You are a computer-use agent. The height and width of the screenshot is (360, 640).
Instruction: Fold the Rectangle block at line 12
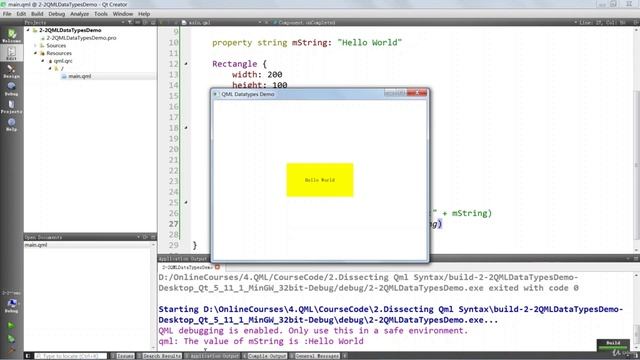tap(186, 64)
